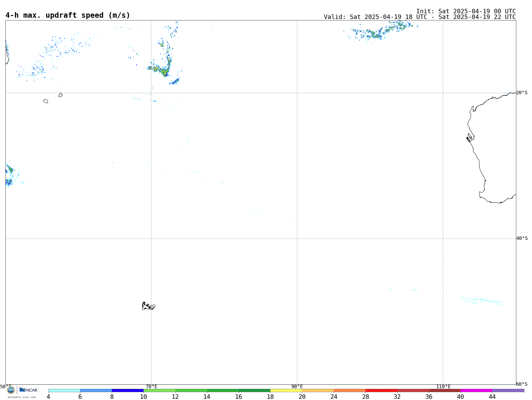The image size is (532, 400).
Task: Click the colorbar tick label 18
Action: pos(270,397)
